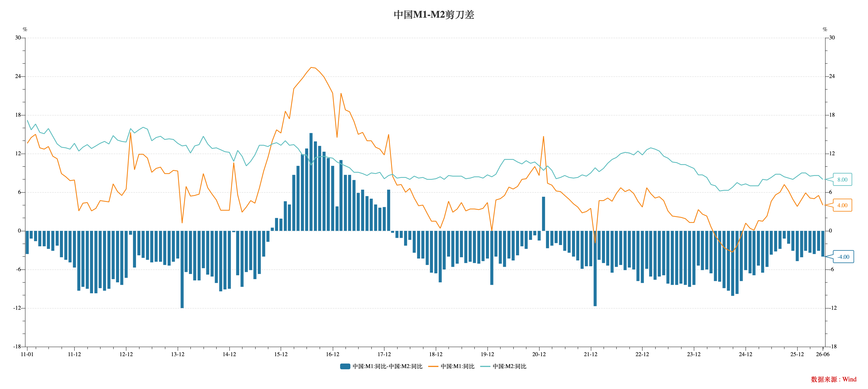
Task: Click the -4.00 scissors gap value label
Action: [x=843, y=257]
